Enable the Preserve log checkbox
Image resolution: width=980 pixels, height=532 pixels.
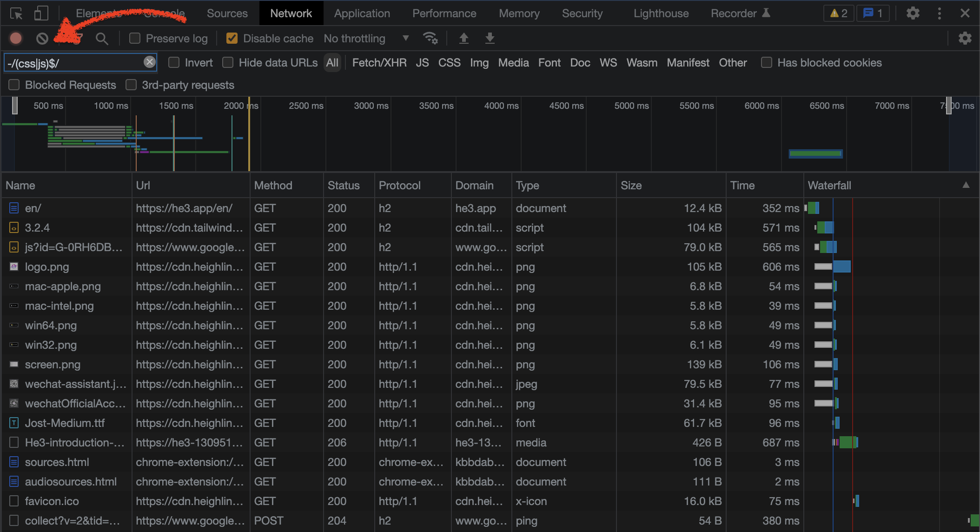click(135, 38)
